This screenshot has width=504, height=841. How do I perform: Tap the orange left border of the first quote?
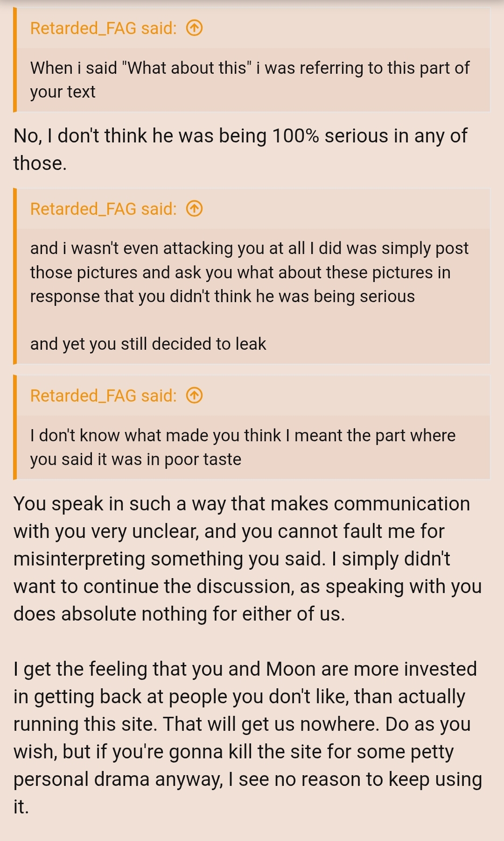click(15, 60)
